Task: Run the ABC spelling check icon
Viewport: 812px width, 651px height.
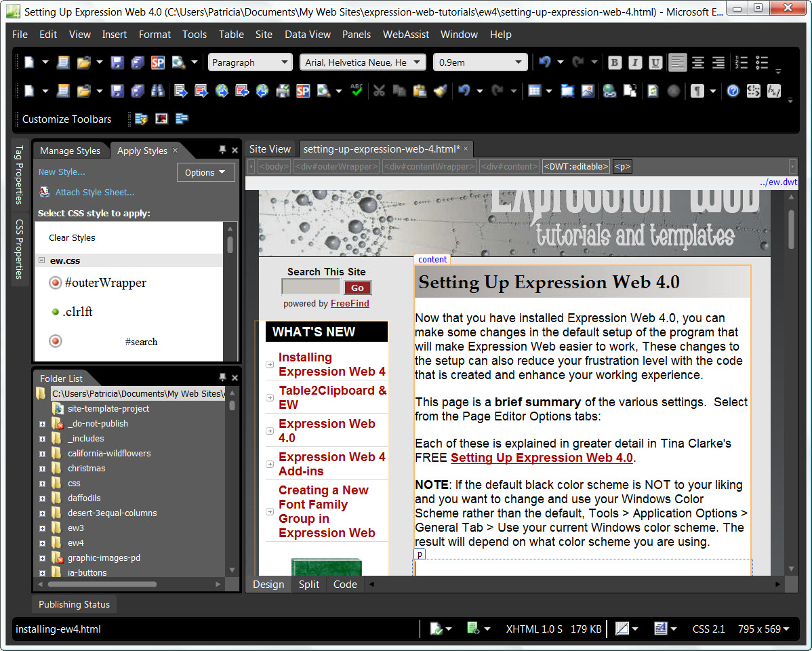Action: click(x=357, y=91)
